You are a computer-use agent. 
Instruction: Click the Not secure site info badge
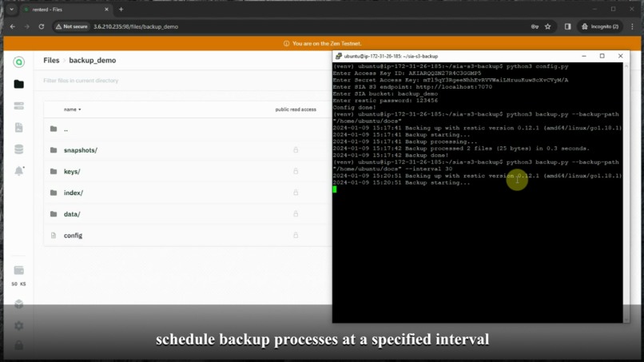click(x=72, y=26)
